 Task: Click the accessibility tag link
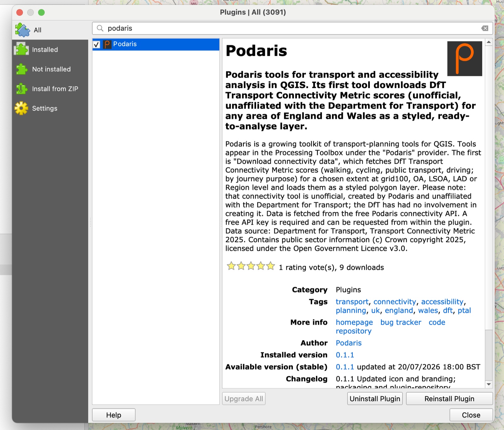[x=442, y=302]
